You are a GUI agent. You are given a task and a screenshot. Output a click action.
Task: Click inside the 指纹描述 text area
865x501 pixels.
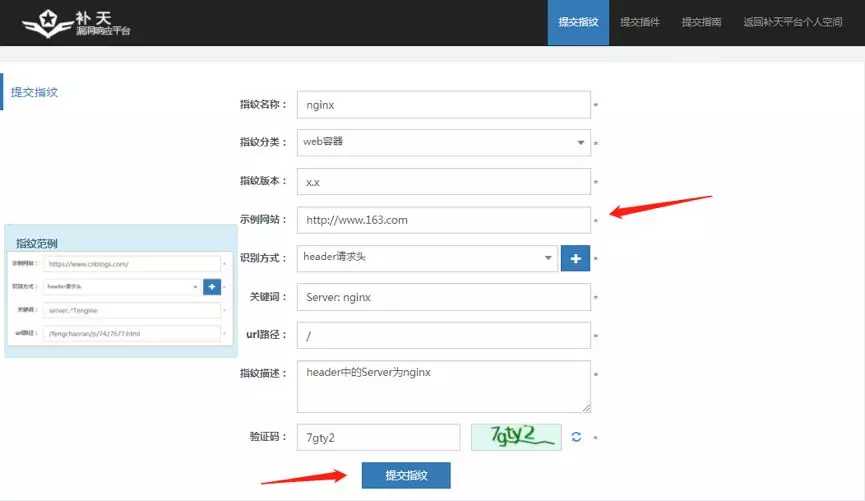click(443, 386)
